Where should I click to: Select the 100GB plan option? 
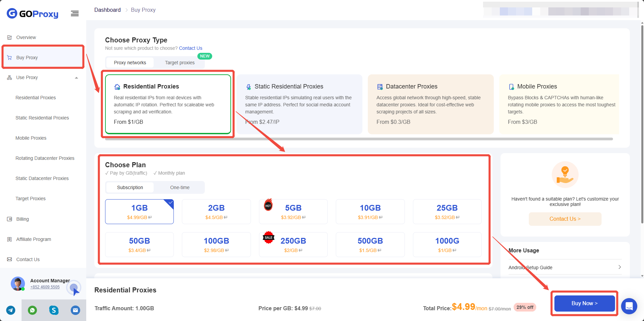216,245
